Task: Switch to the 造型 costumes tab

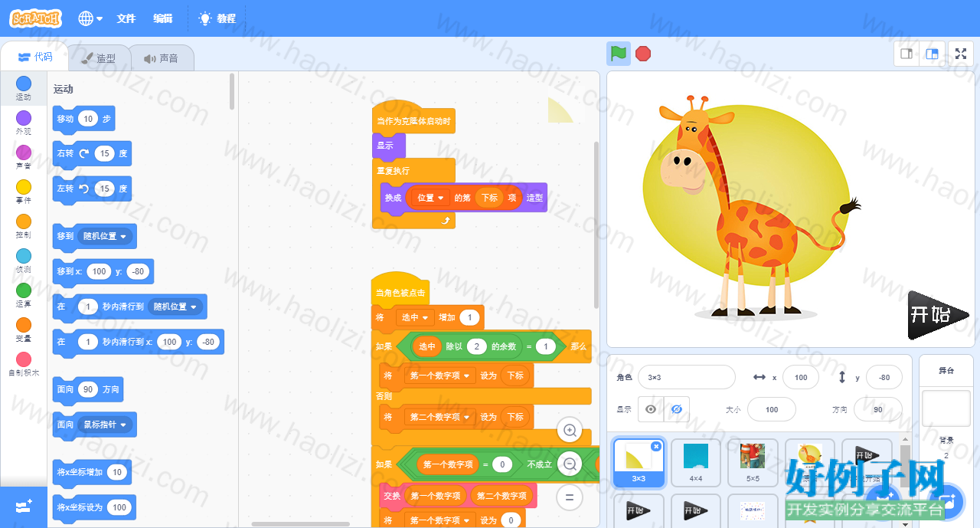Action: 100,58
